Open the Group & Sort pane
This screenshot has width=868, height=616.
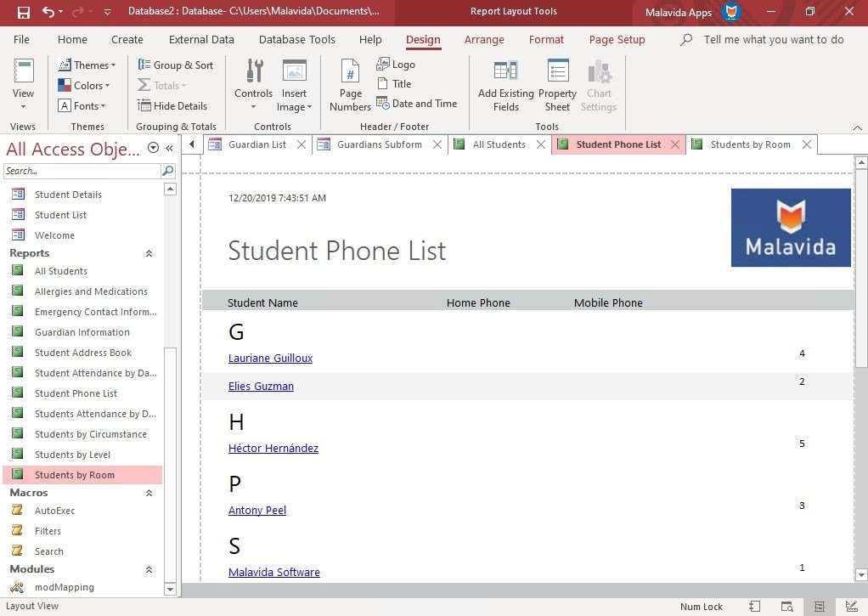(x=176, y=65)
